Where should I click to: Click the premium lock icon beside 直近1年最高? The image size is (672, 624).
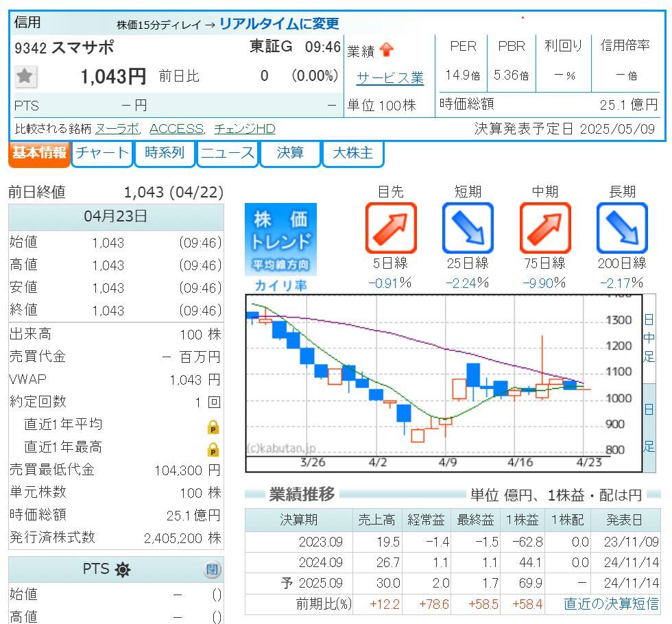tap(213, 449)
